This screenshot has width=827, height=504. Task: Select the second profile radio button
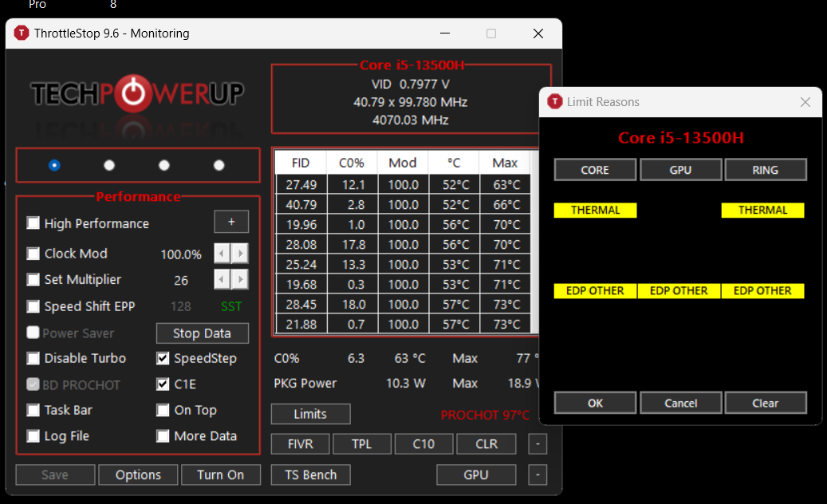point(109,166)
